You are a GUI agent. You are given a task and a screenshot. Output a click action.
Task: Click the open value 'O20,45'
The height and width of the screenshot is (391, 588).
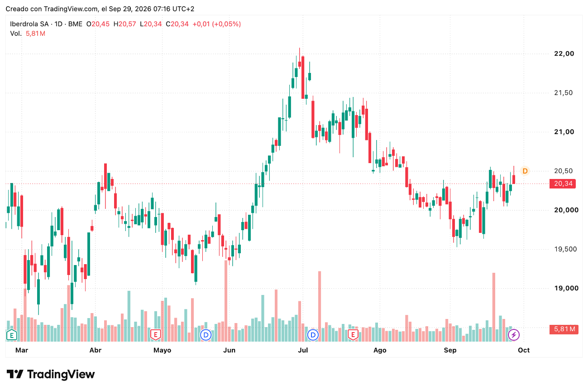98,24
